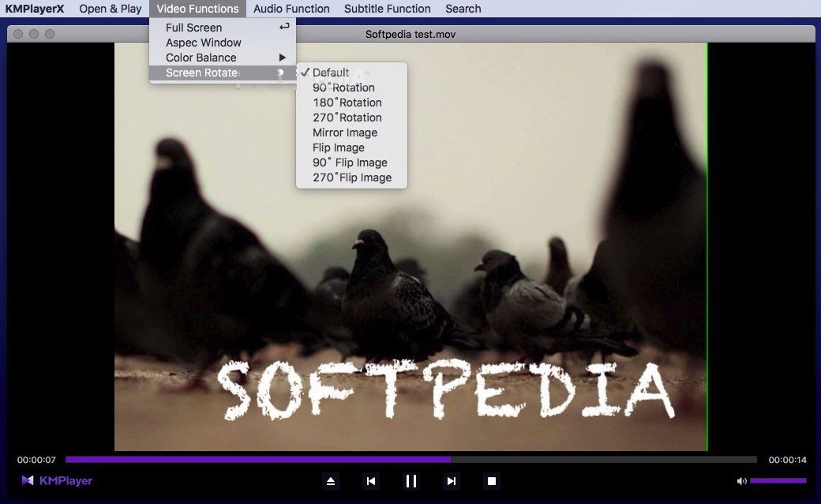The width and height of the screenshot is (821, 504).
Task: Skip to next track
Action: pyautogui.click(x=452, y=481)
